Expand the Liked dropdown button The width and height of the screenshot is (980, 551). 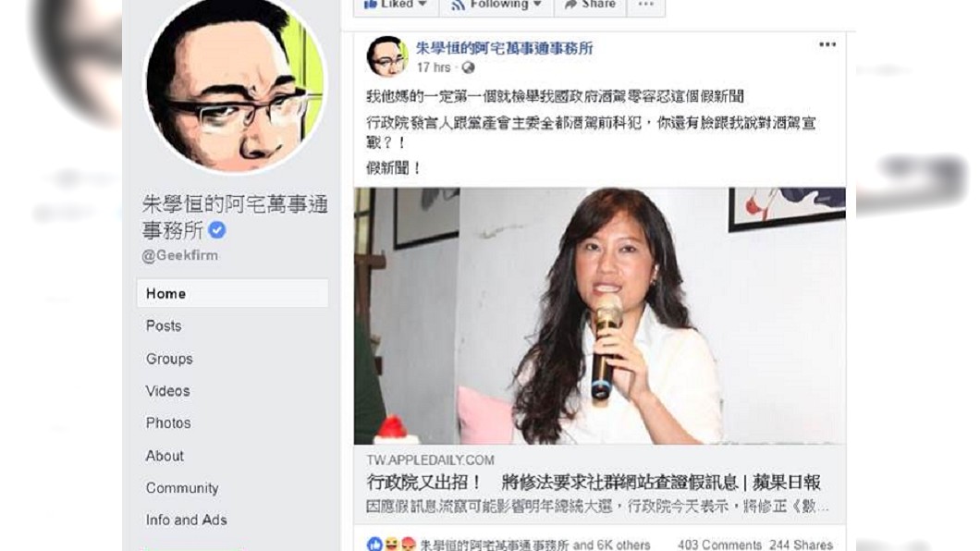pos(395,5)
